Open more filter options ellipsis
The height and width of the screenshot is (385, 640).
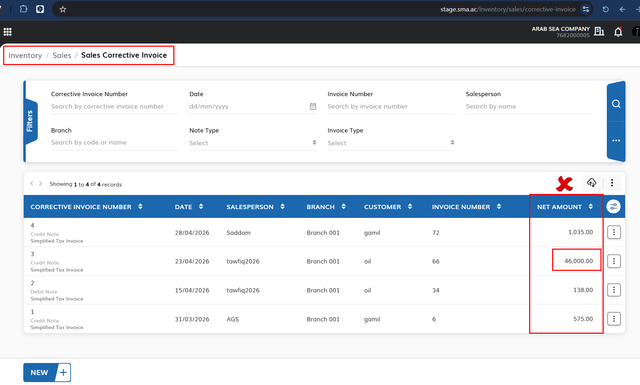click(x=616, y=140)
